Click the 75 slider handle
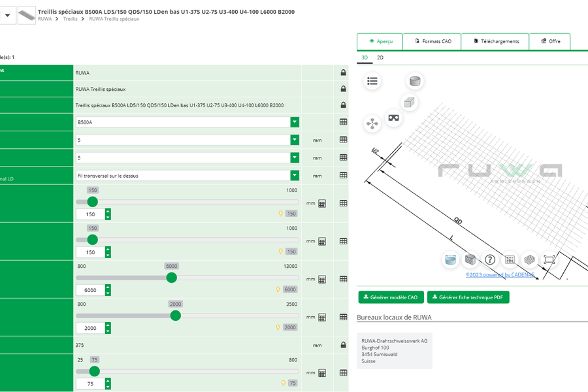 pos(95,371)
